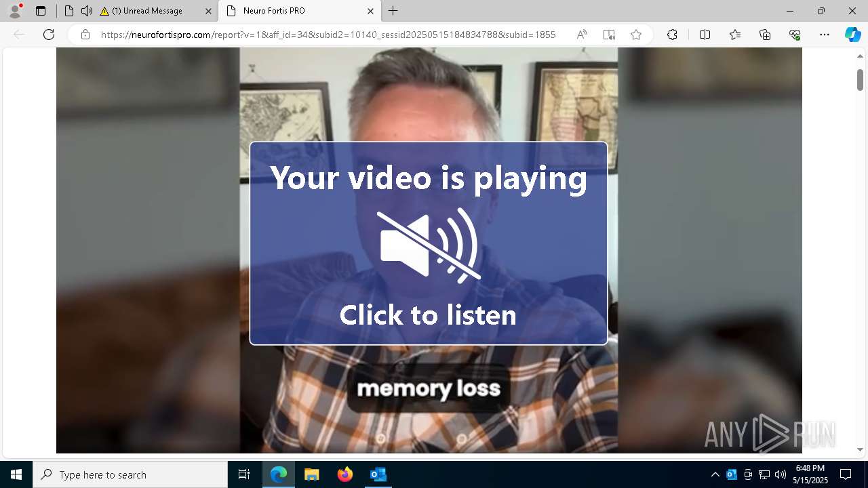Click the scrollbar up arrow
The image size is (868, 488).
[860, 56]
